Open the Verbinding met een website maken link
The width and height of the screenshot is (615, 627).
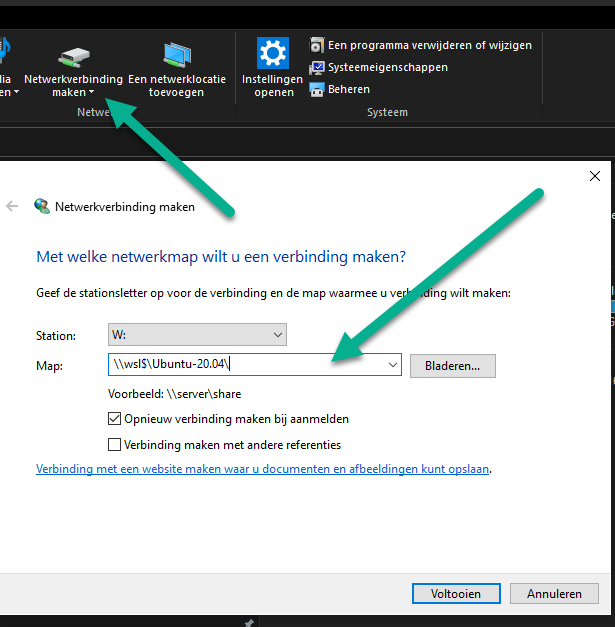pos(263,468)
